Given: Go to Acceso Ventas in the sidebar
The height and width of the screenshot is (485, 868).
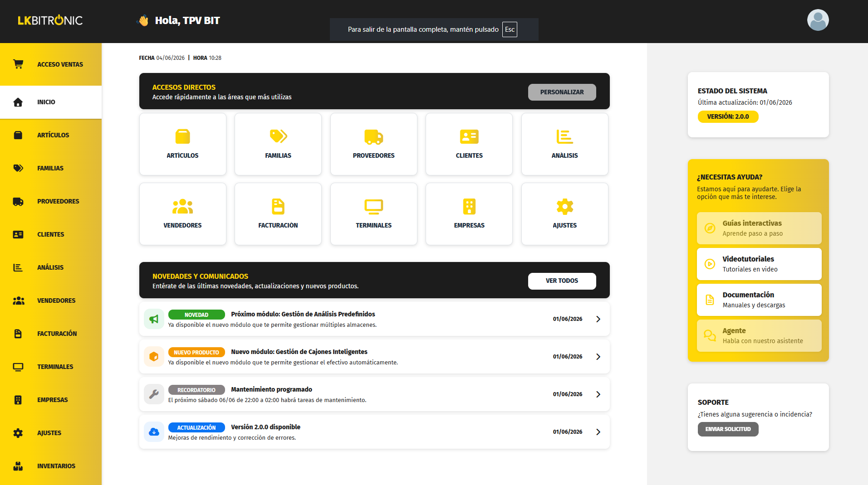Looking at the screenshot, I should coord(51,64).
